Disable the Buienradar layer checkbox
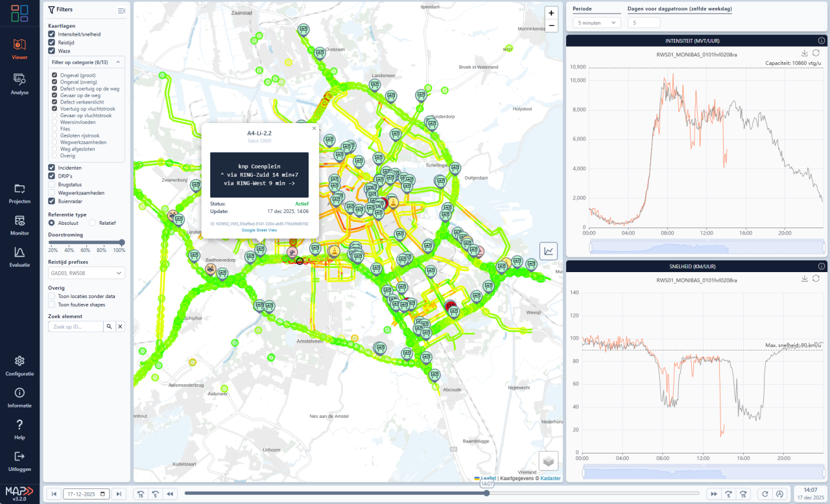Viewport: 830px width, 504px height. 51,201
